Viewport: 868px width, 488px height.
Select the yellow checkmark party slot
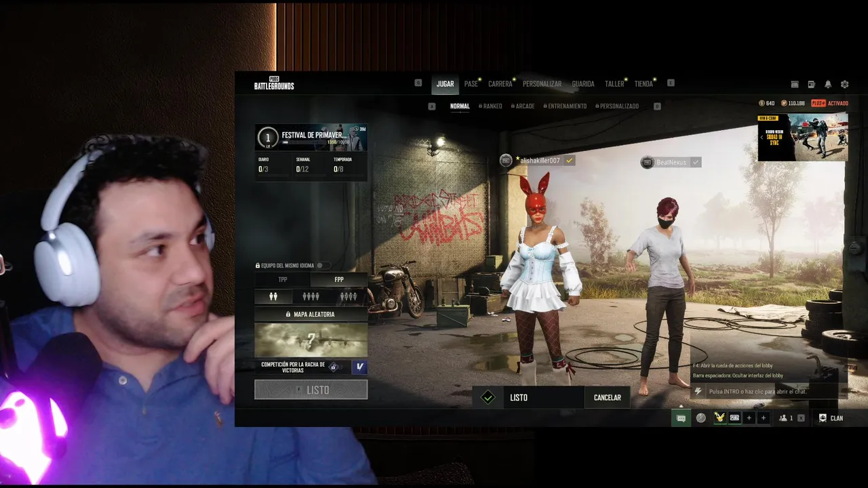pyautogui.click(x=719, y=418)
